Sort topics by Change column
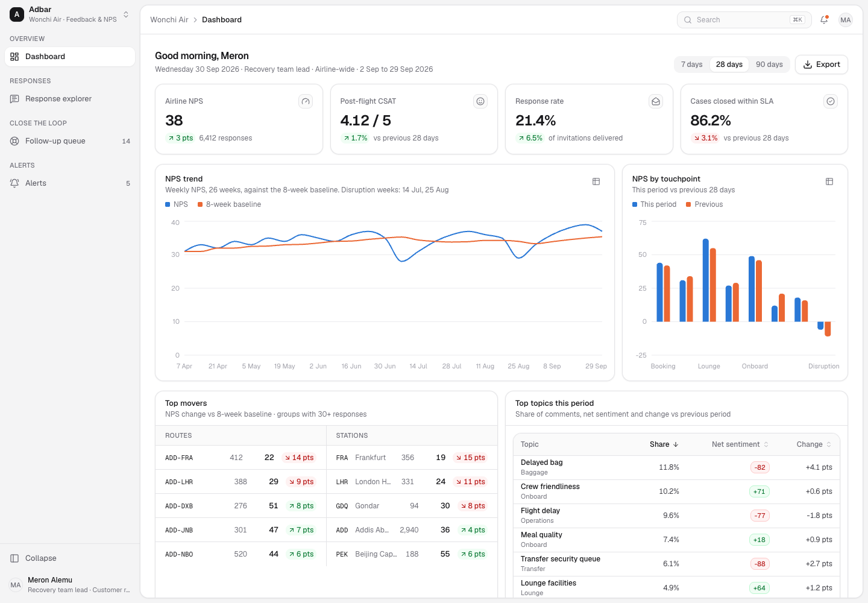This screenshot has width=868, height=603. coord(814,444)
